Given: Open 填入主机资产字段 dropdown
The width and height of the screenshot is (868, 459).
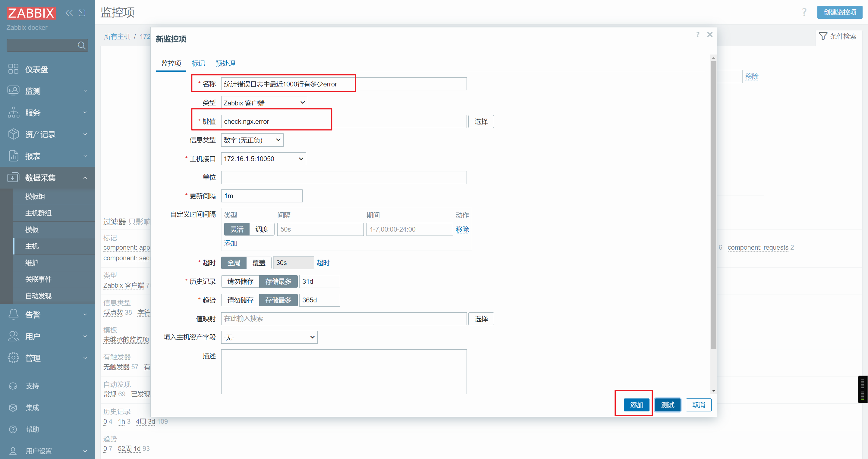Looking at the screenshot, I should [269, 337].
